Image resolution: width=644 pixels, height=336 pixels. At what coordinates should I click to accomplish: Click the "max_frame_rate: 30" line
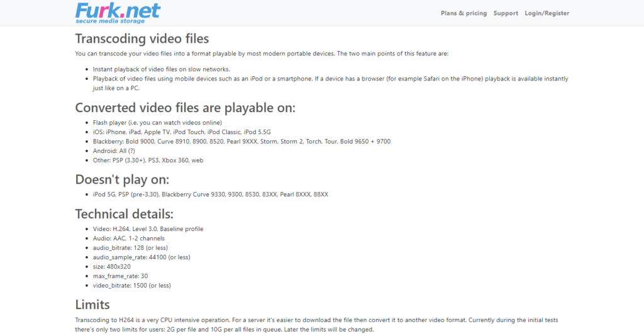click(120, 276)
